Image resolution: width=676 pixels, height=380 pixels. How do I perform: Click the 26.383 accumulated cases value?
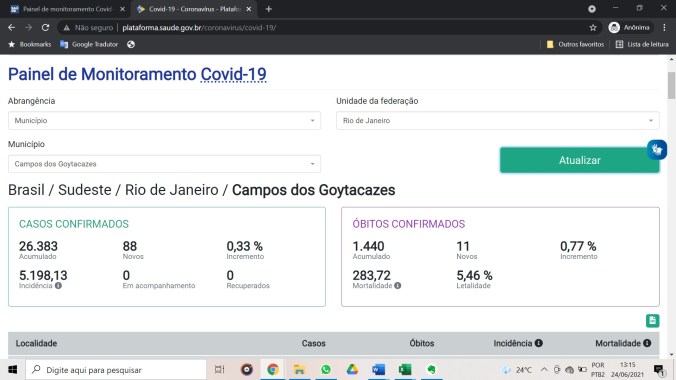click(x=38, y=246)
